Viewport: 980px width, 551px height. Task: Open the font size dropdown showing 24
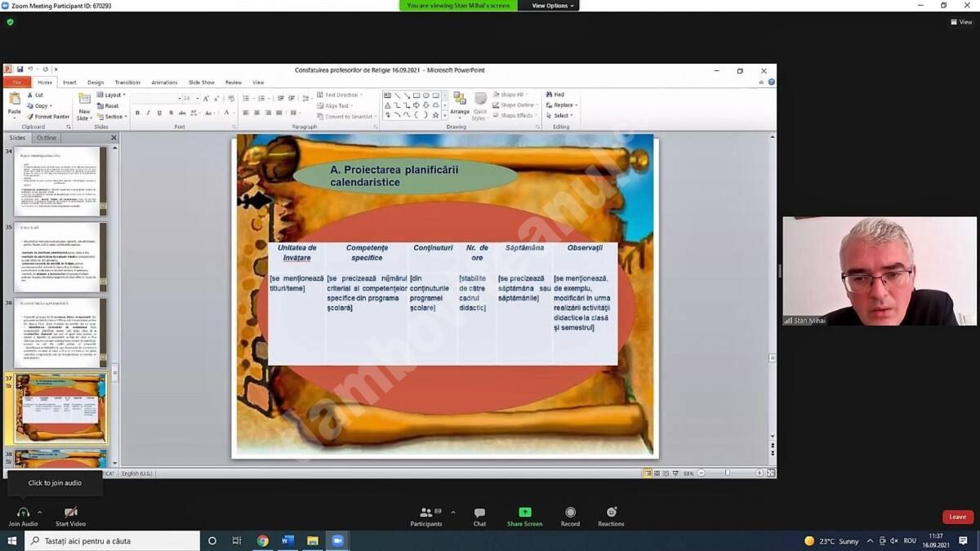(197, 98)
